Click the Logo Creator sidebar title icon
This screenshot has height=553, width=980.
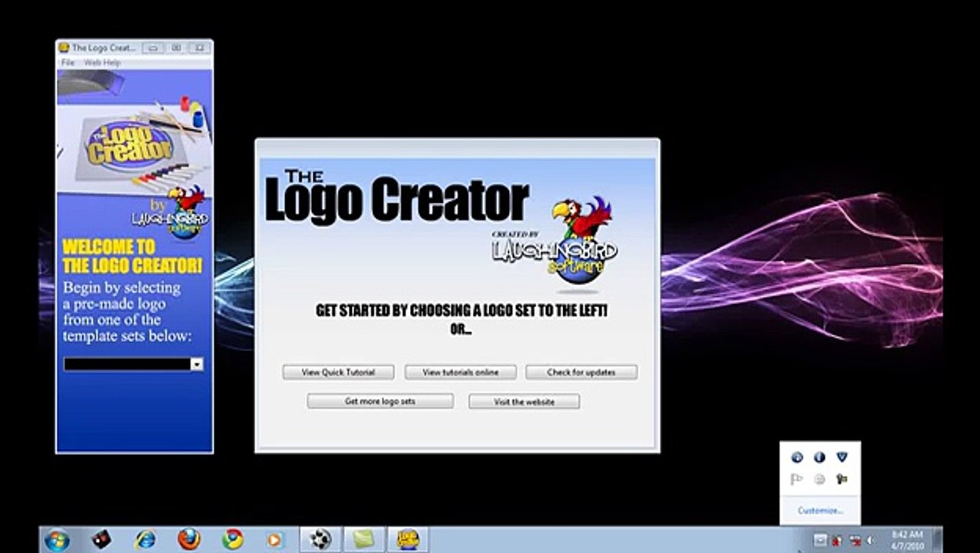(64, 48)
